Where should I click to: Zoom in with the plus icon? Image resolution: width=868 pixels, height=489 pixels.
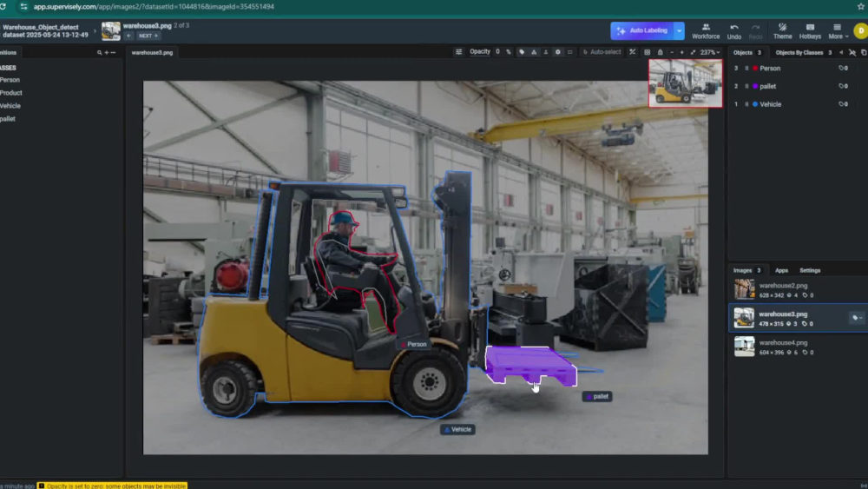(682, 52)
